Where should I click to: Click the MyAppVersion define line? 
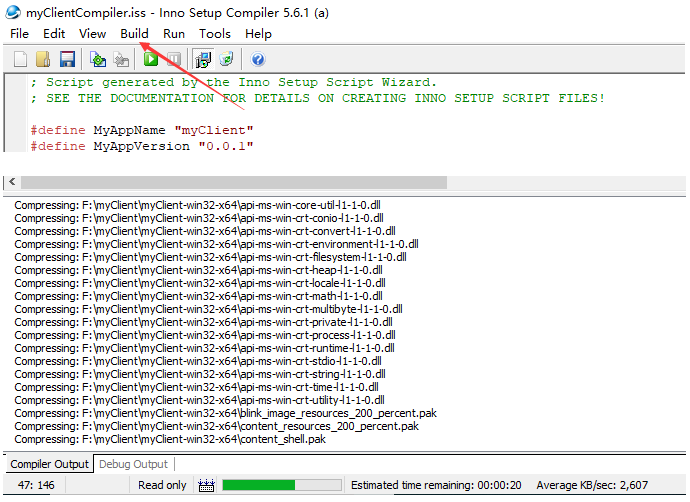click(142, 146)
